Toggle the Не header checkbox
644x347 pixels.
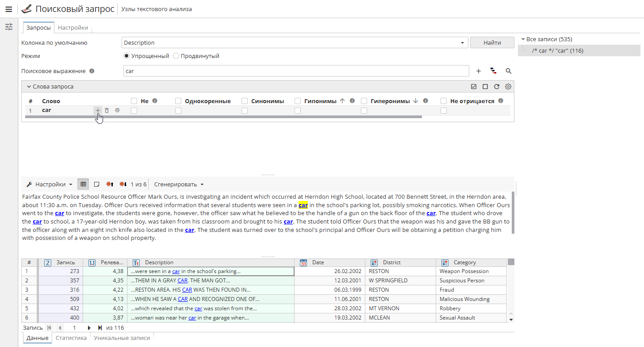pyautogui.click(x=134, y=101)
